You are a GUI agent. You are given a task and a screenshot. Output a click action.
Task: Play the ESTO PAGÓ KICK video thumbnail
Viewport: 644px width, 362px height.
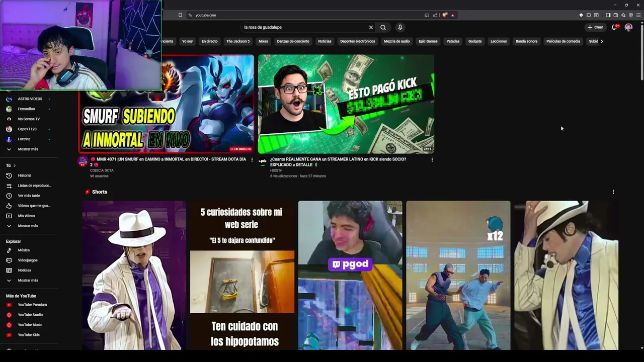(x=346, y=104)
